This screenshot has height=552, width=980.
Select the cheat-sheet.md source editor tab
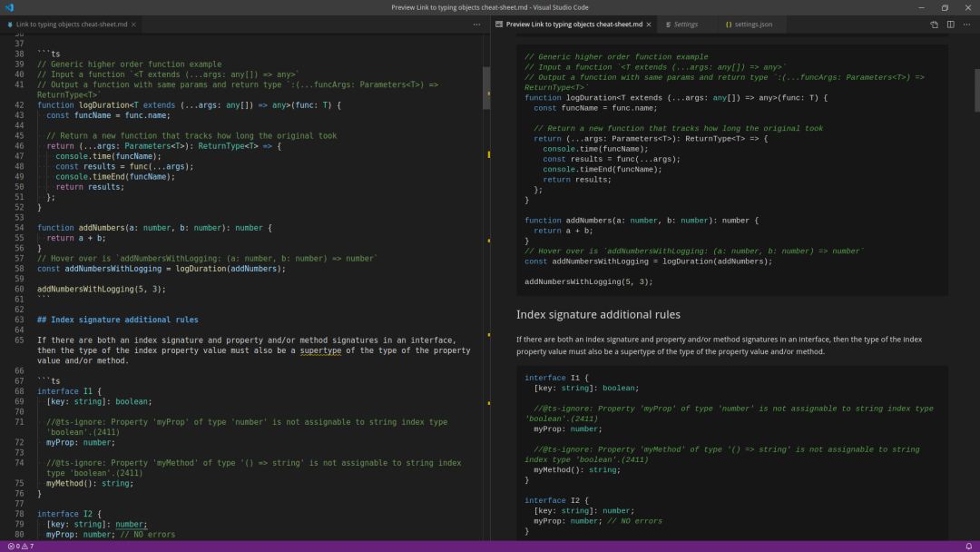(67, 25)
